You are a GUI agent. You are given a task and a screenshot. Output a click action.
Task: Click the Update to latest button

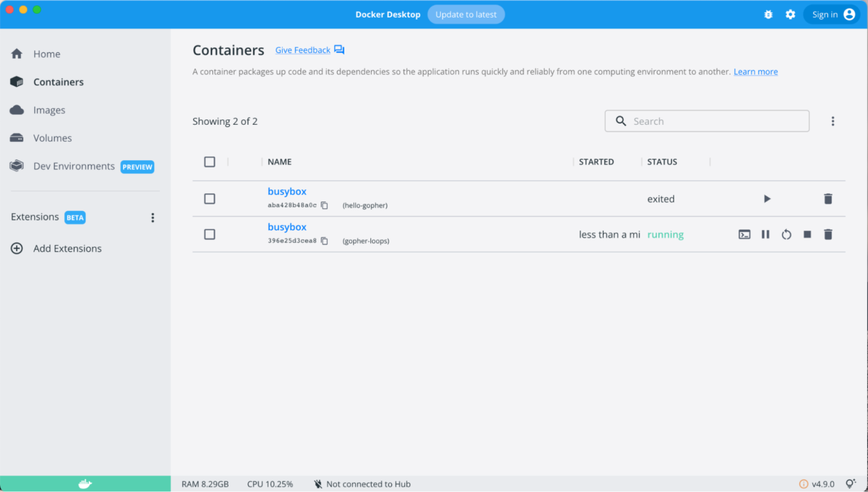466,14
